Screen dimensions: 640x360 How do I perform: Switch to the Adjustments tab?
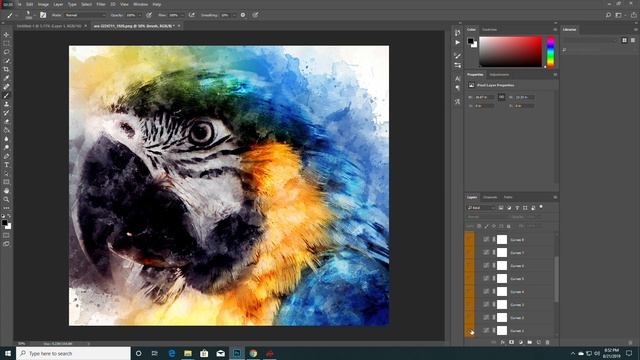[x=499, y=74]
